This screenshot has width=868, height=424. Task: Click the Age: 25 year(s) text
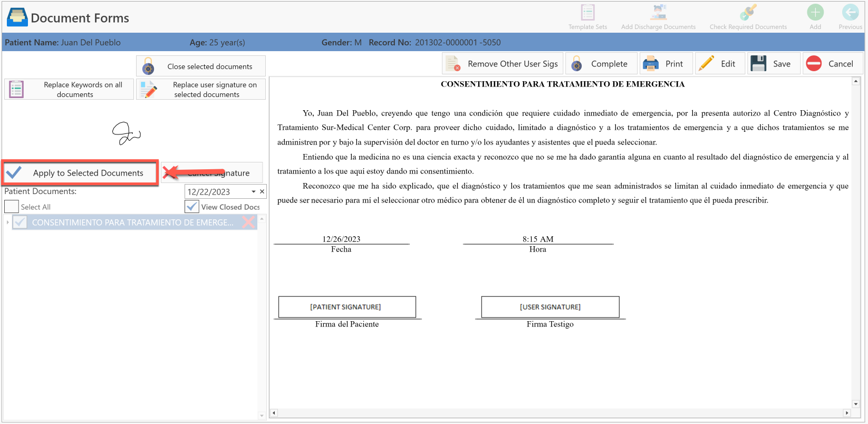tap(217, 42)
